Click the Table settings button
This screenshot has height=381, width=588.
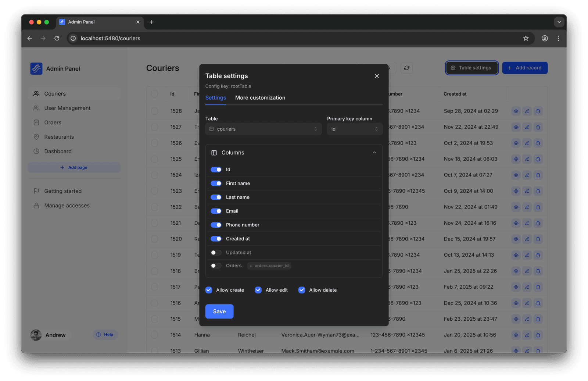pos(472,68)
